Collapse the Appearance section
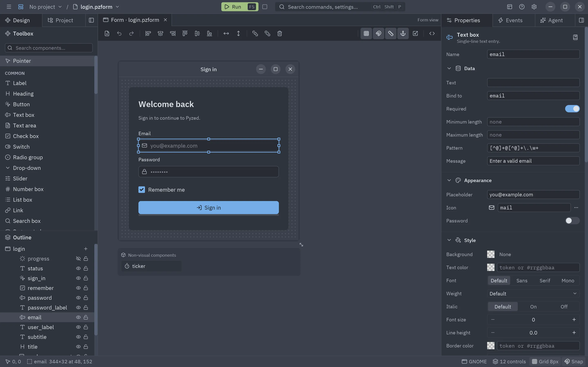This screenshot has height=367, width=588. click(x=449, y=180)
